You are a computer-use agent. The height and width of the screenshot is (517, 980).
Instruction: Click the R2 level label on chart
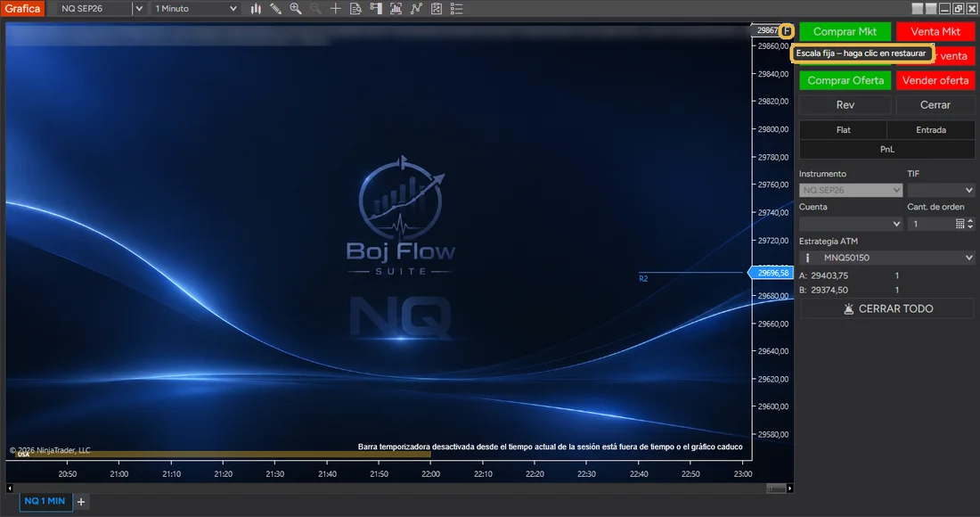(643, 279)
